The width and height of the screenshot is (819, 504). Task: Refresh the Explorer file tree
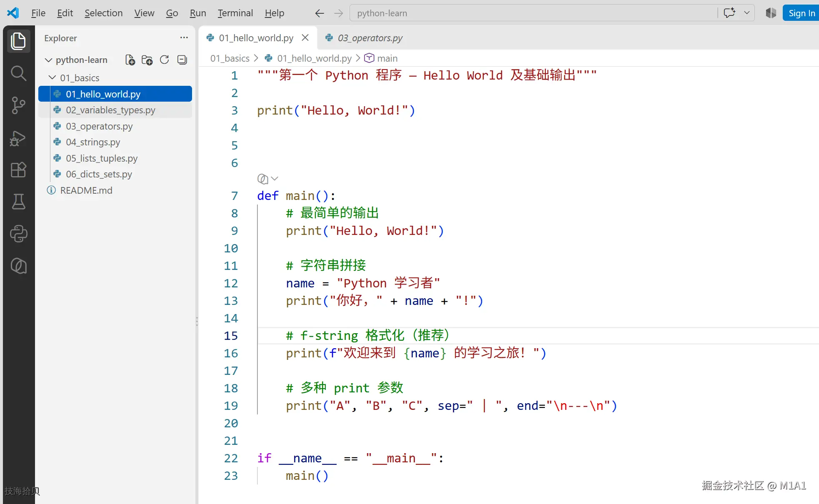pyautogui.click(x=165, y=60)
